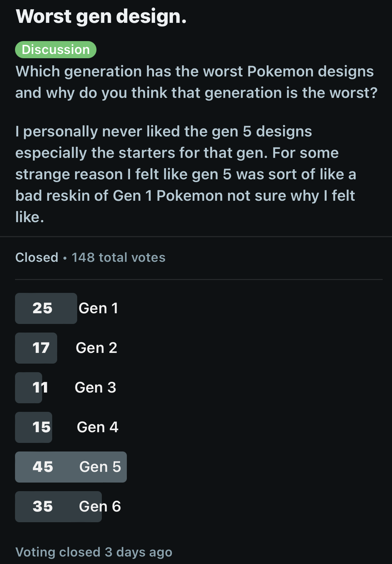Open the green Discussion flair tag
The height and width of the screenshot is (564, 392).
[56, 50]
